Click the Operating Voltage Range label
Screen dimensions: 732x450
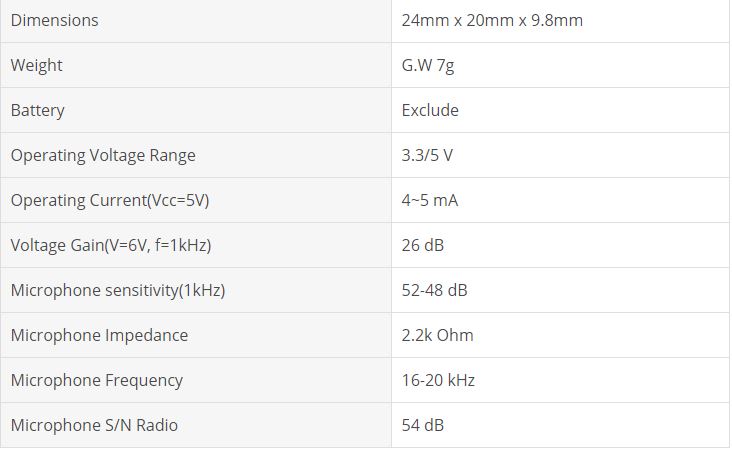click(103, 155)
